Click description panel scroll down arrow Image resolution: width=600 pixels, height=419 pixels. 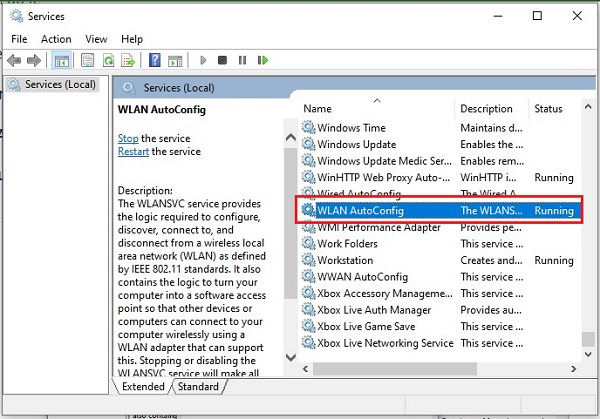(x=291, y=357)
